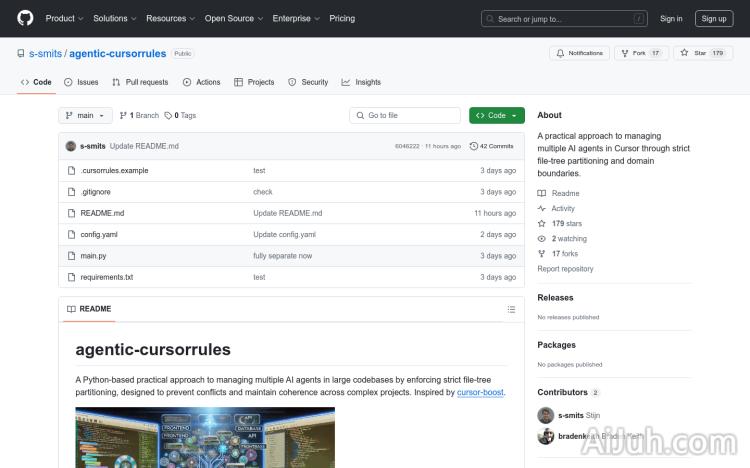Viewport: 750px width, 468px height.
Task: Expand the Product menu
Action: (x=64, y=18)
